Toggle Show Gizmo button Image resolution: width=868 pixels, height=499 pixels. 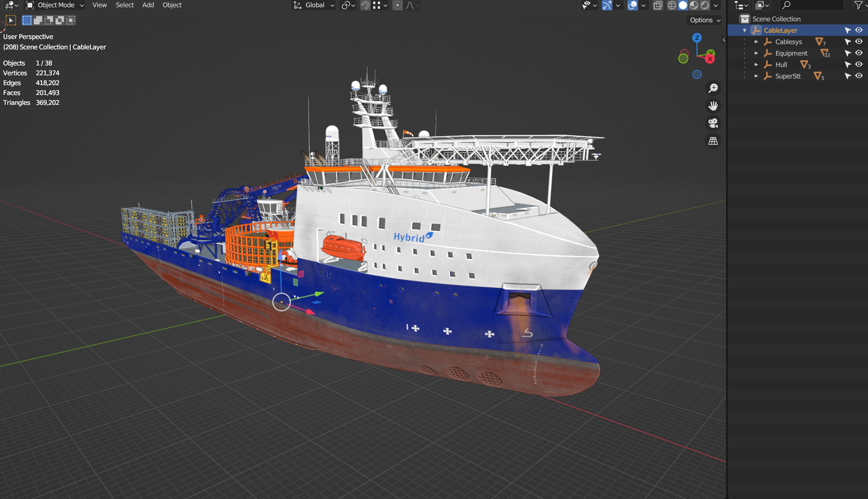point(607,5)
